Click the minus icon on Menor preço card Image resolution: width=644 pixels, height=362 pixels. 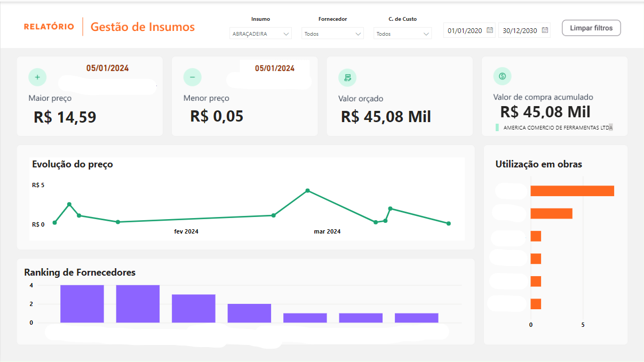192,77
